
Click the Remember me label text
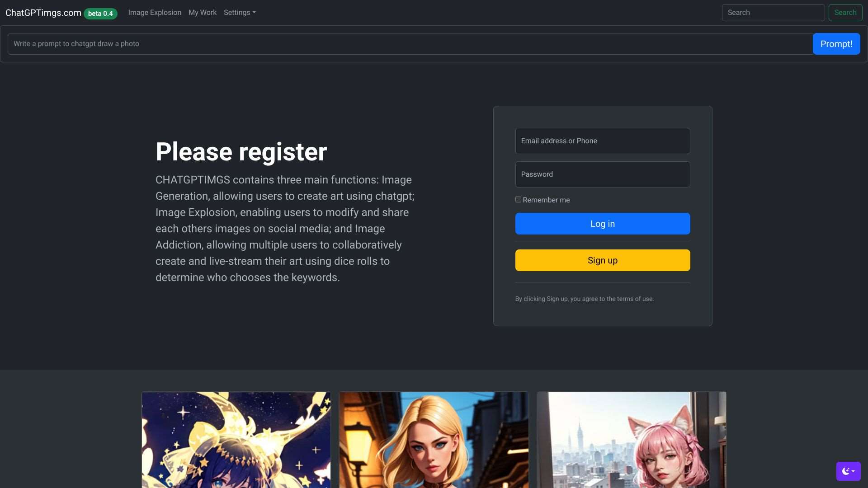[546, 200]
